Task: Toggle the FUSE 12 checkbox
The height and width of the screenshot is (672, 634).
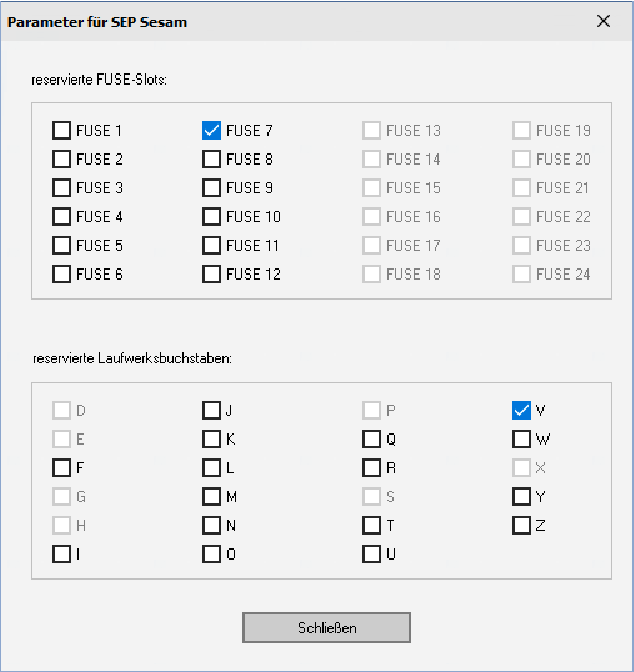Action: point(211,274)
